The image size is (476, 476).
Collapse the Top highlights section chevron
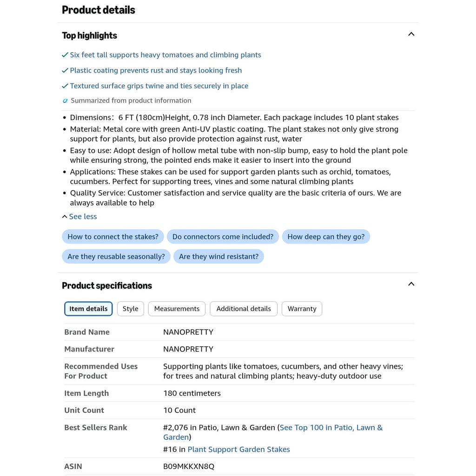(411, 34)
